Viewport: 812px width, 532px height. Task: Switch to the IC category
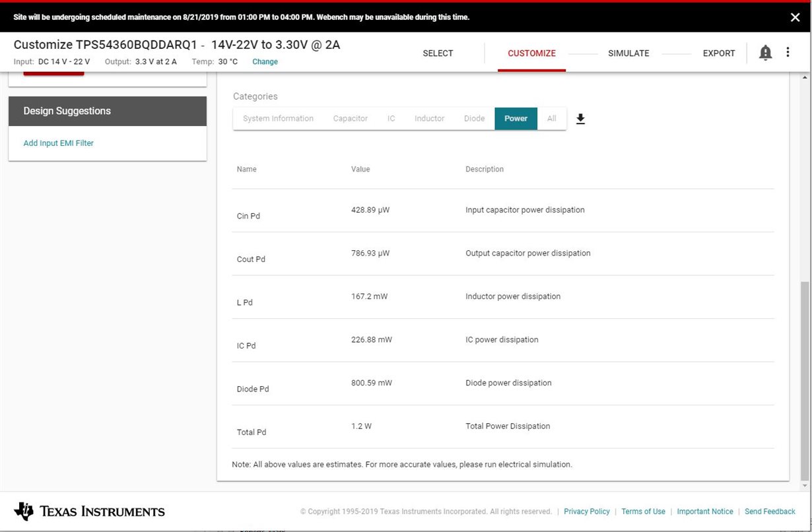tap(391, 119)
